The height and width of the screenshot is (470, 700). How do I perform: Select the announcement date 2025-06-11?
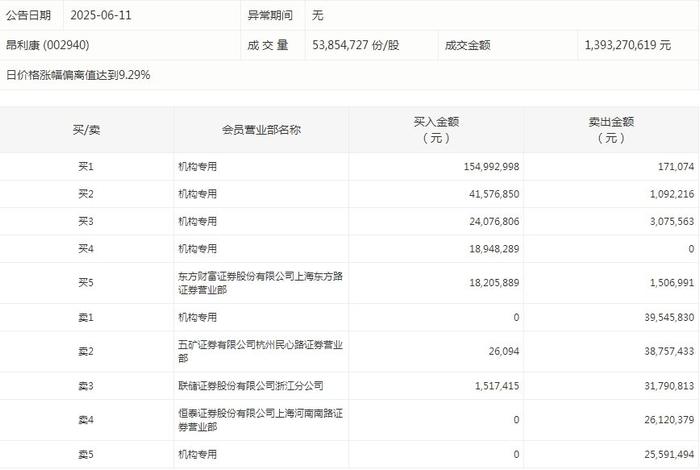pos(101,15)
